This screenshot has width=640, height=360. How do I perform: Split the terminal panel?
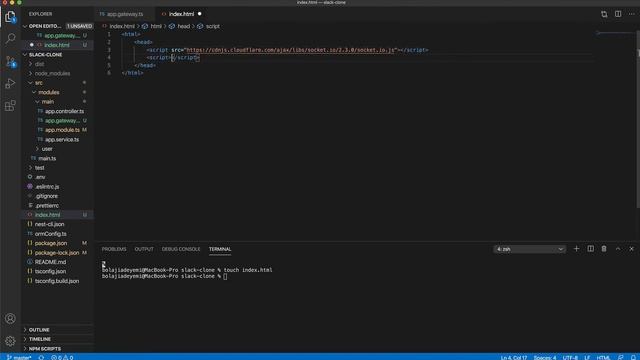590,249
